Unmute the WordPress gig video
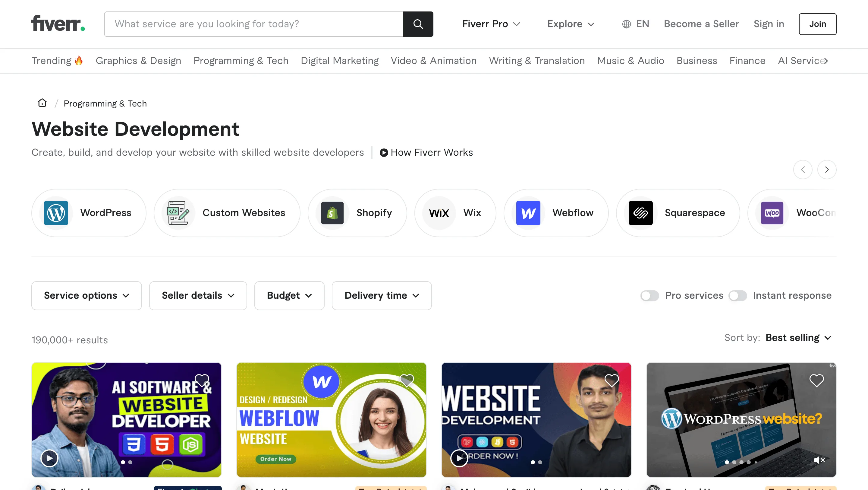Viewport: 868px width, 490px height. 819,460
